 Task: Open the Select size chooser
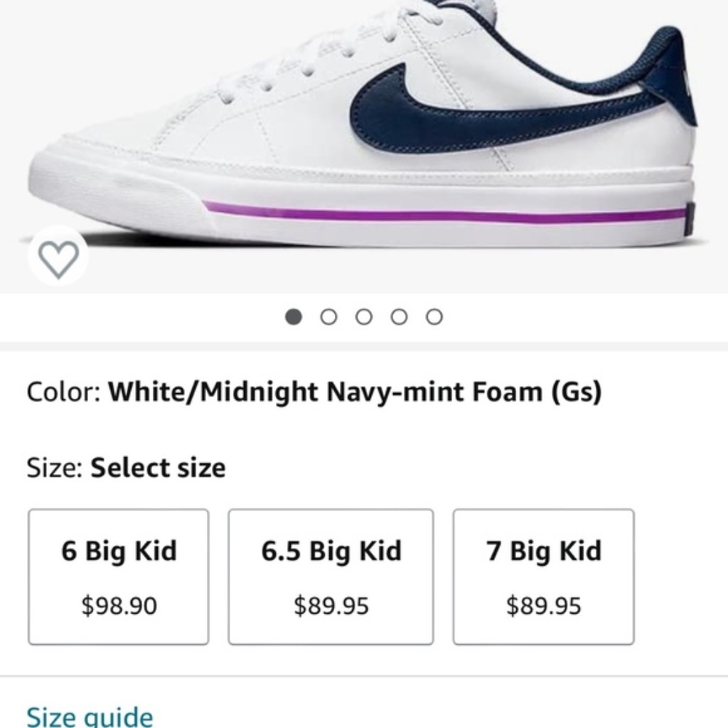[x=157, y=467]
